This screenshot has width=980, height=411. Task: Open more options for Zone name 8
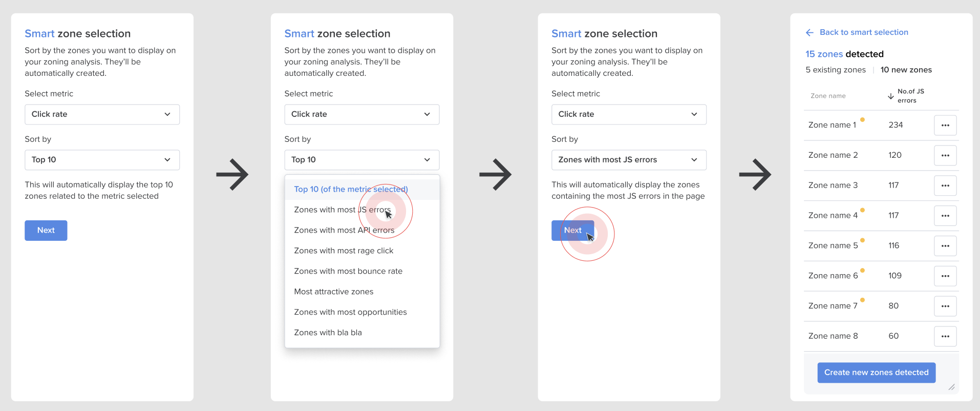pyautogui.click(x=945, y=336)
